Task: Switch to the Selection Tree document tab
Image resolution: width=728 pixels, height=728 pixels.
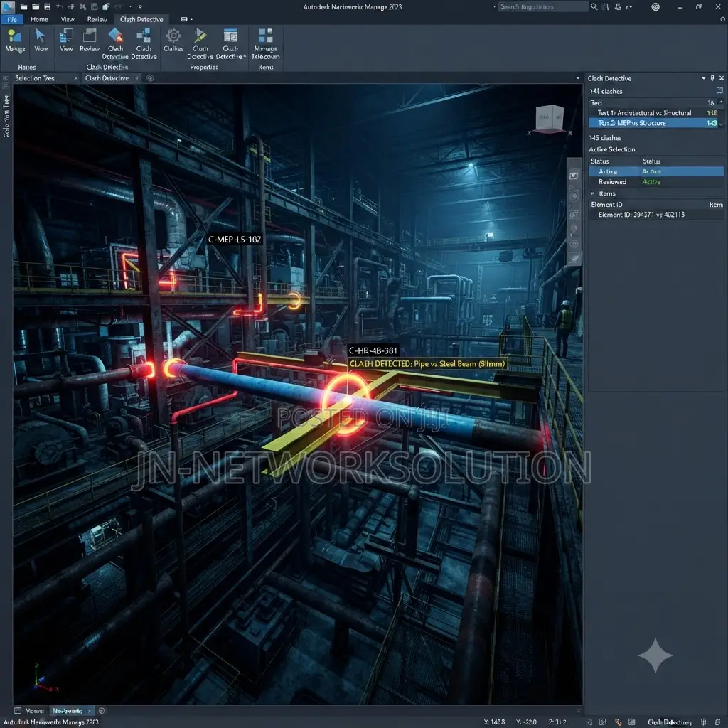Action: (x=35, y=78)
